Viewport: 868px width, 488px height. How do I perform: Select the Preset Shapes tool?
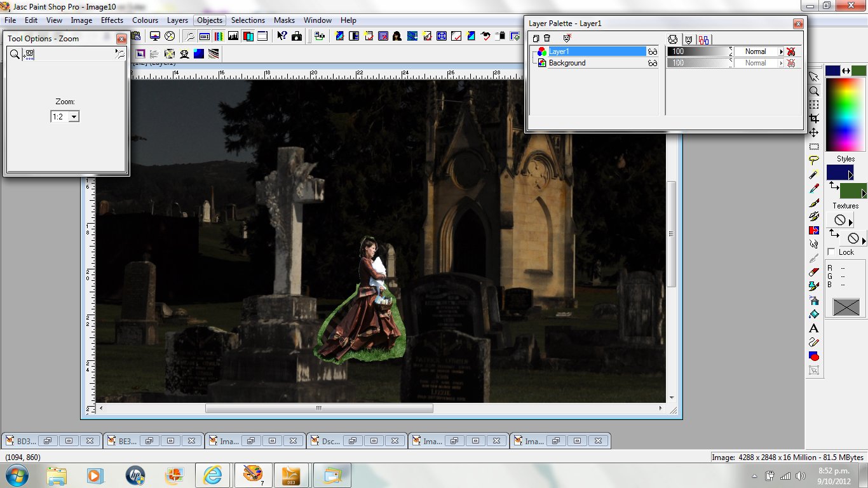click(814, 356)
